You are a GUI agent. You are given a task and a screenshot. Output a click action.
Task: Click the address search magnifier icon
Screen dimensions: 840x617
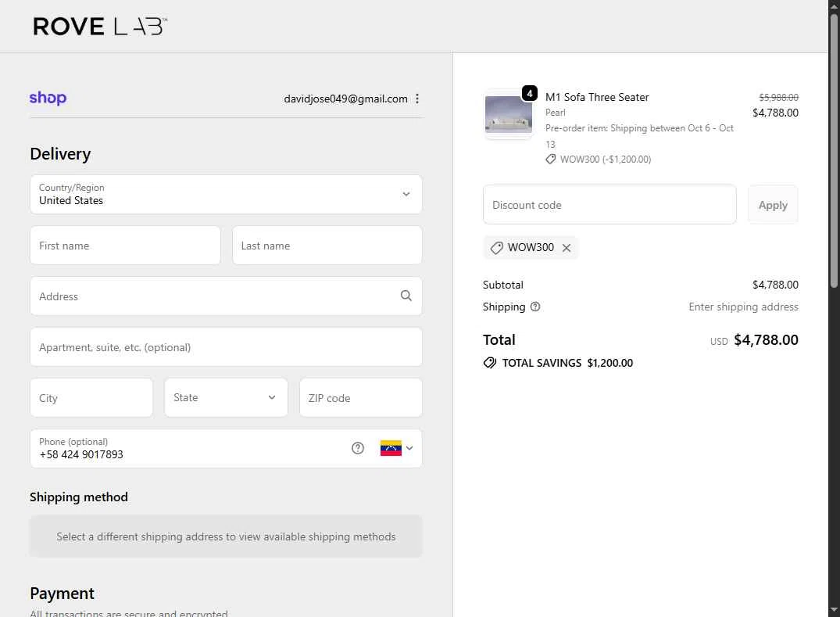tap(406, 296)
